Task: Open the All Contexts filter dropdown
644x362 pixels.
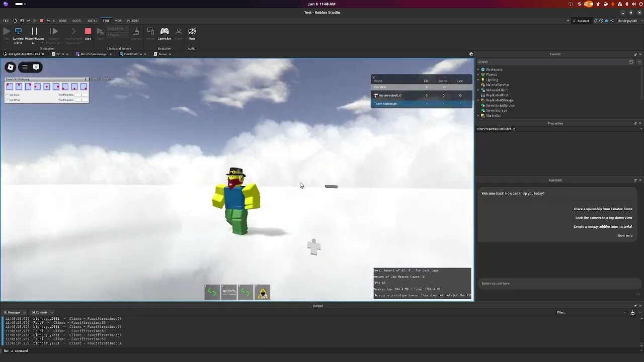Action: coord(42,313)
